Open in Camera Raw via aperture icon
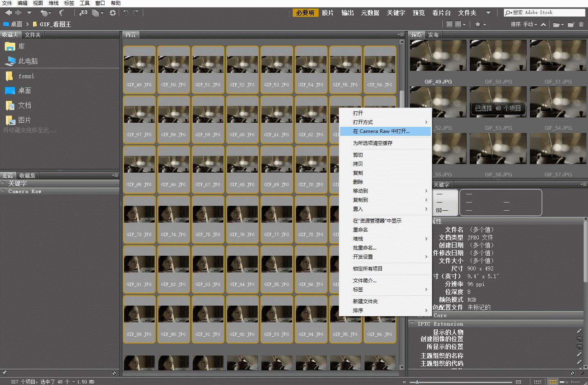Viewport: 588px width, 385px height. pyautogui.click(x=113, y=13)
